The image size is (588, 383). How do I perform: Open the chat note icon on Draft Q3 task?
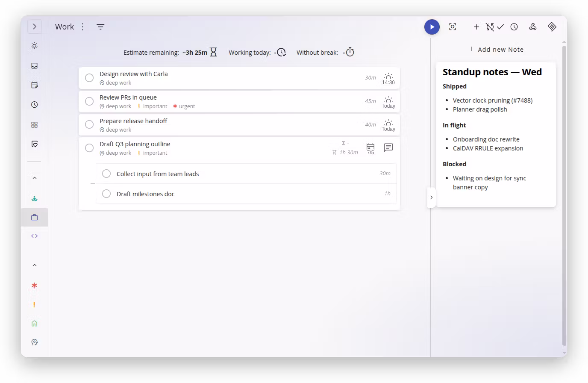(x=388, y=148)
